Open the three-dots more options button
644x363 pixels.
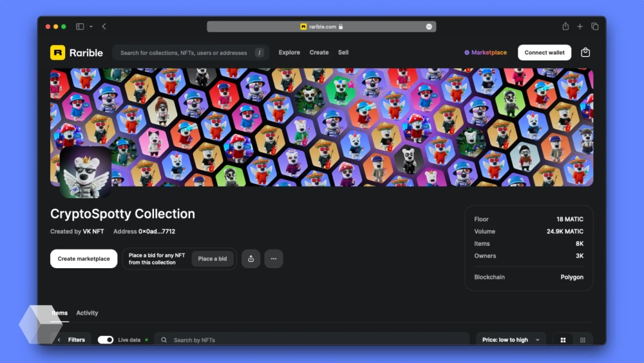(x=273, y=259)
